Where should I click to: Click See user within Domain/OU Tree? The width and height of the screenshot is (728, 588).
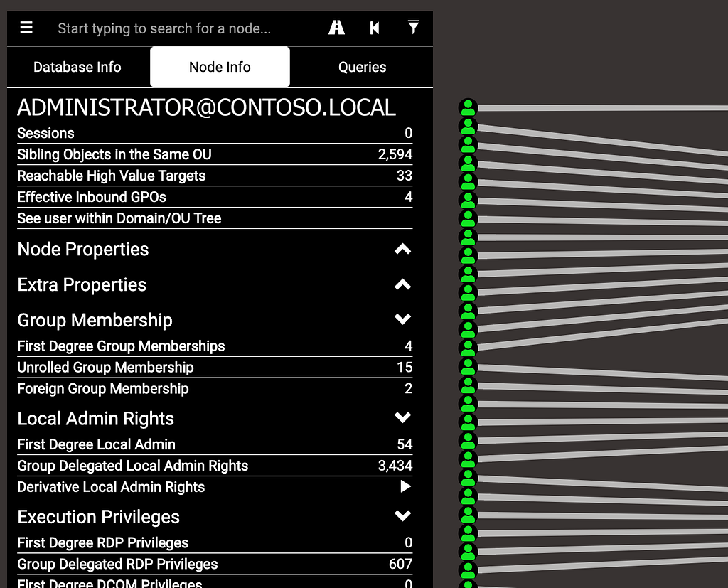coord(215,218)
